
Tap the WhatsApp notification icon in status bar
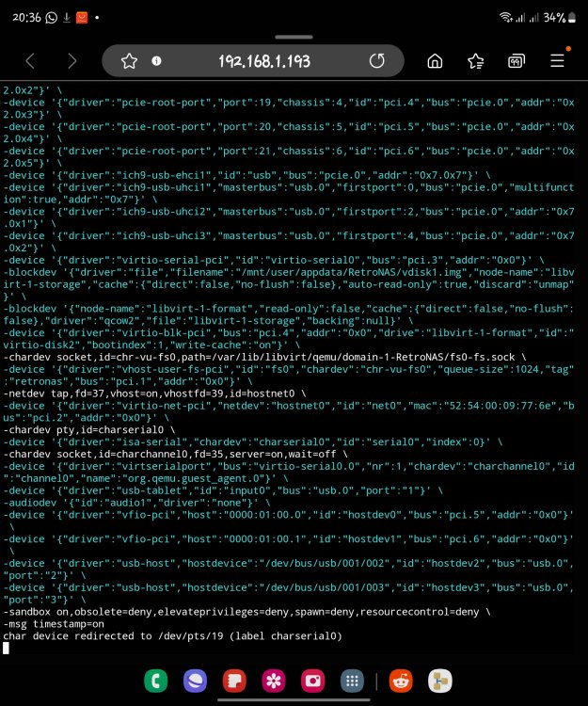coord(52,18)
